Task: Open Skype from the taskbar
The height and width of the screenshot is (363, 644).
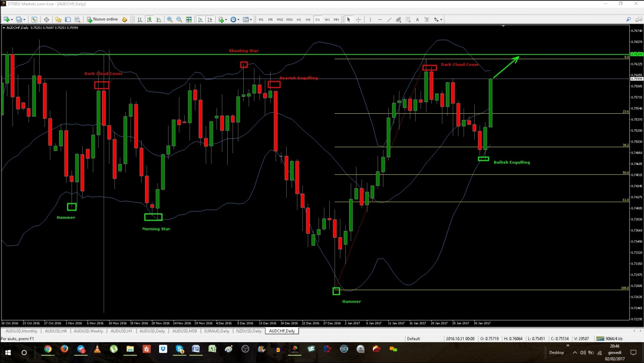Action: click(179, 349)
